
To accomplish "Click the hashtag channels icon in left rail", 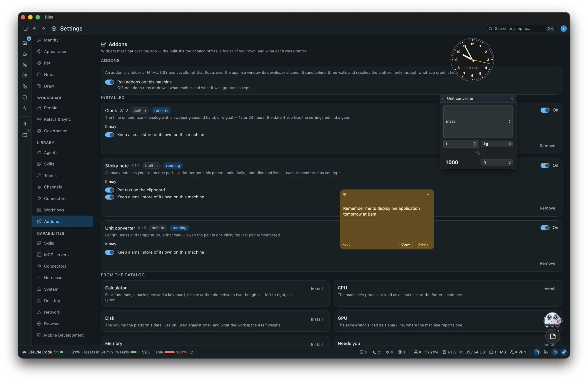I will [x=25, y=124].
